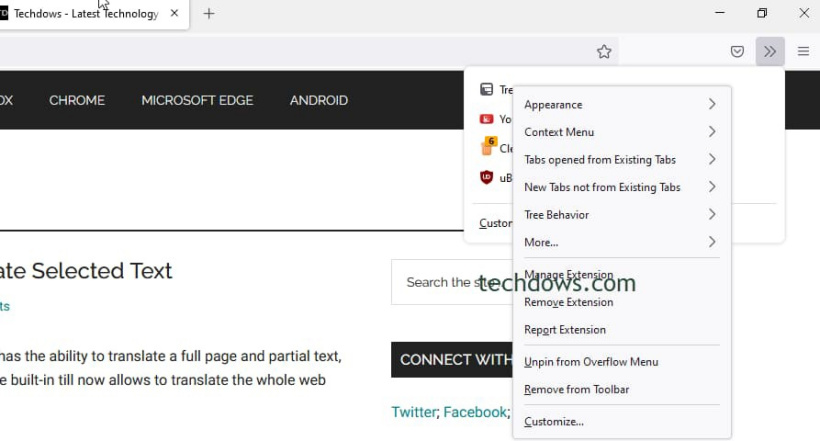
Task: Choose Manage Extension from context menu
Action: click(x=622, y=275)
